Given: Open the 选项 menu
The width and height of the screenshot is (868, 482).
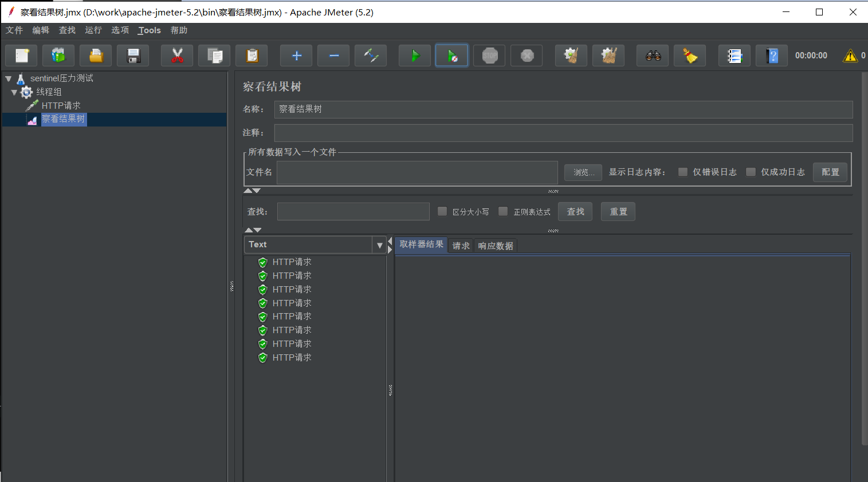Looking at the screenshot, I should click(x=120, y=30).
